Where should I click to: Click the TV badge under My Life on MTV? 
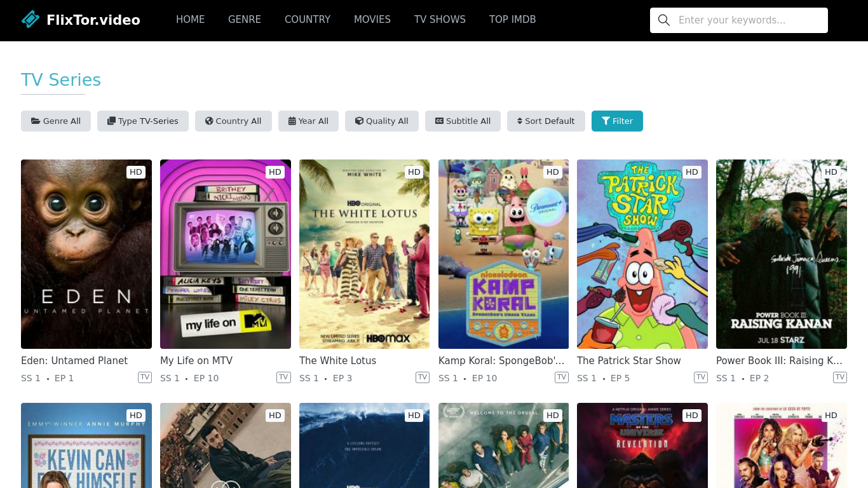click(283, 377)
